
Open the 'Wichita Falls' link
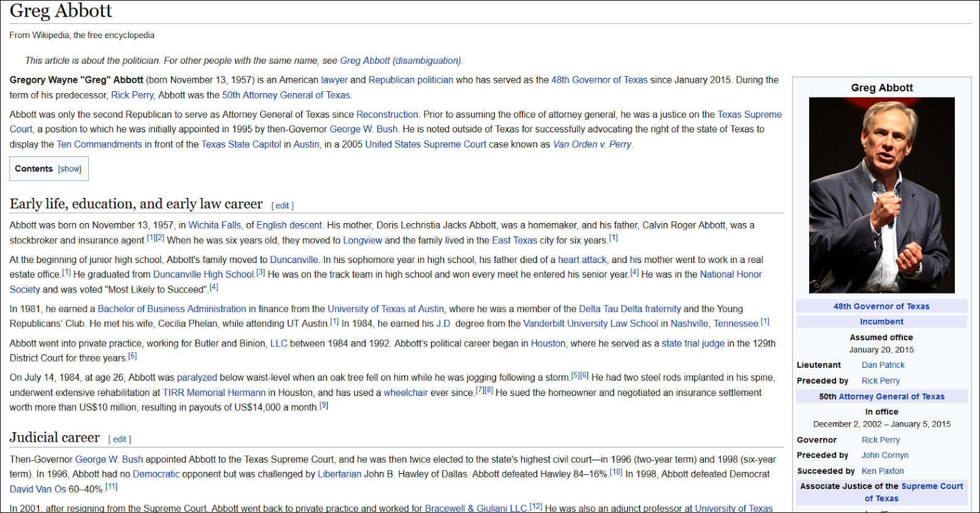coord(214,226)
